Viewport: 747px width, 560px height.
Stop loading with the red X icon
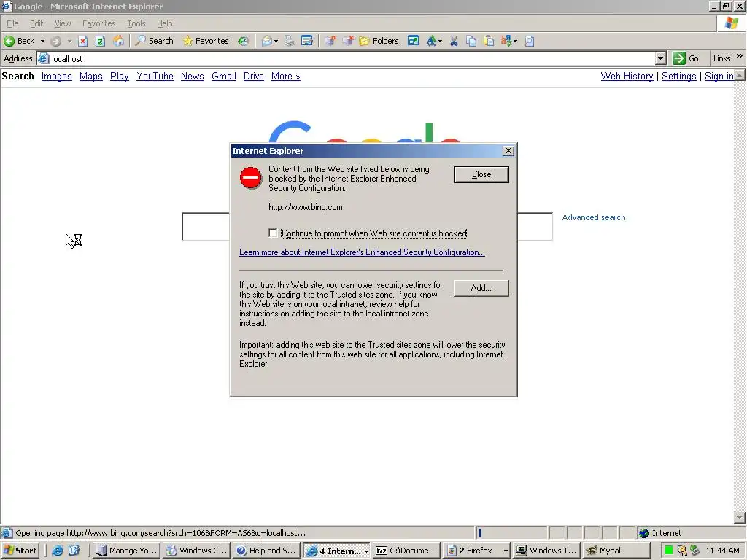click(83, 41)
